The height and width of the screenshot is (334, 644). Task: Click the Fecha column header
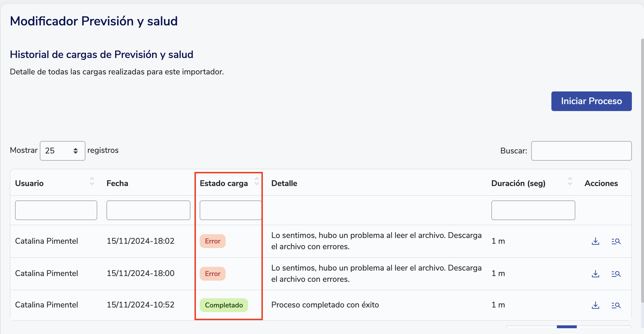(x=117, y=183)
